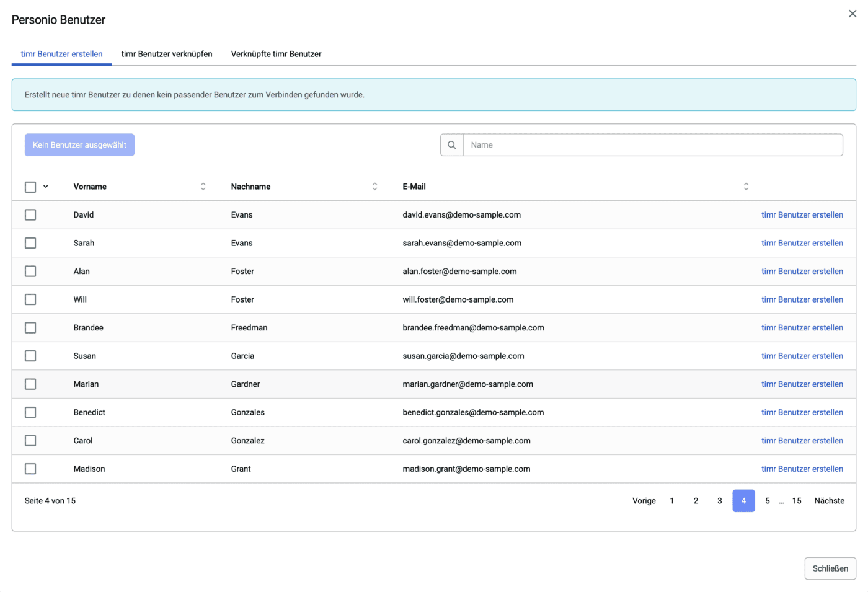Switch to timr Benutzer verknüpfen tab

167,54
